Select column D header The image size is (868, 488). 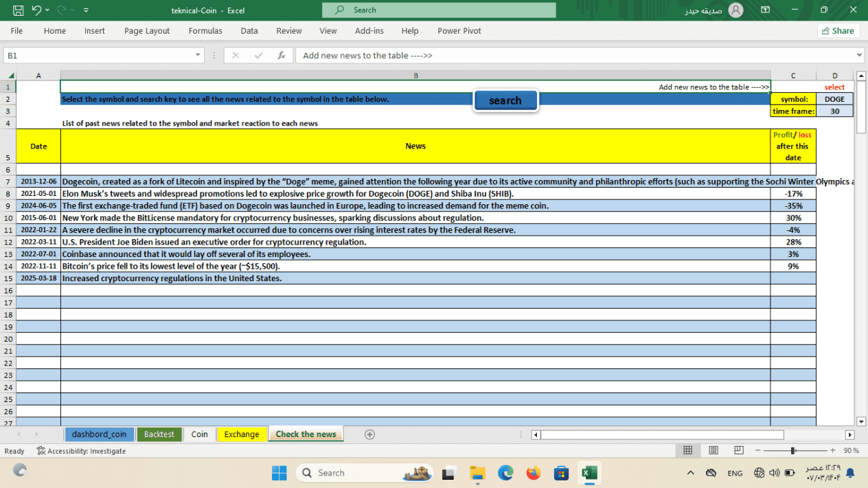coord(834,75)
